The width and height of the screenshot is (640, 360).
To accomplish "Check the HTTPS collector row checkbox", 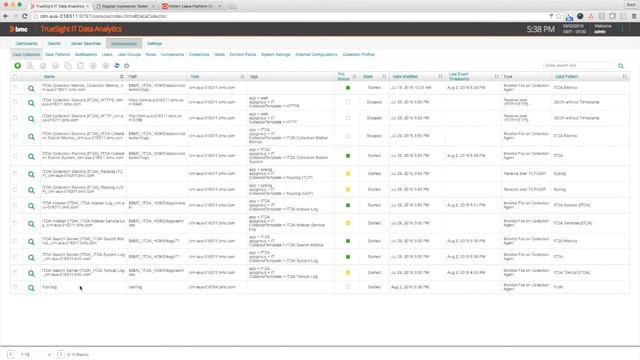I will [15, 102].
